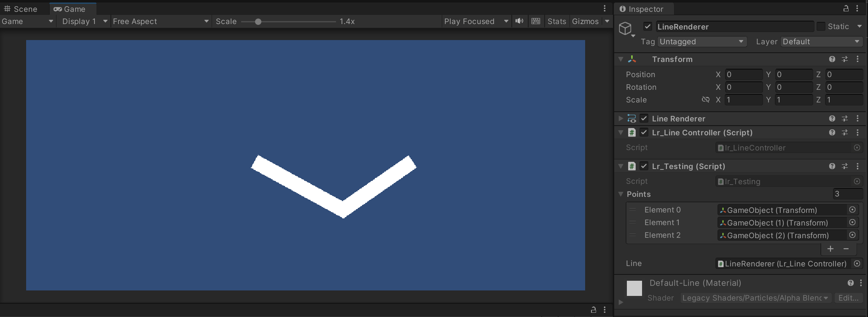Image resolution: width=868 pixels, height=317 pixels.
Task: Open the GameObject icon picker cube
Action: pos(625,29)
